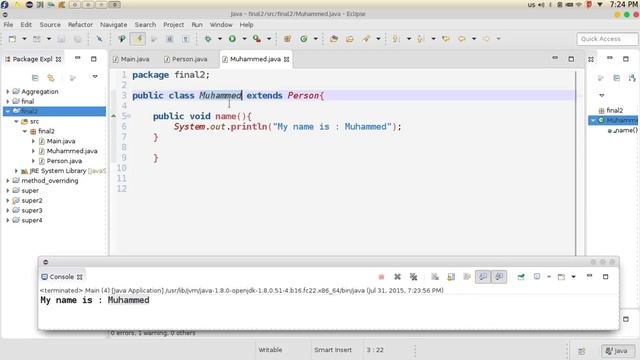Click the New Java Package toolbar icon
Screen dimensions: 640x360
287,39
